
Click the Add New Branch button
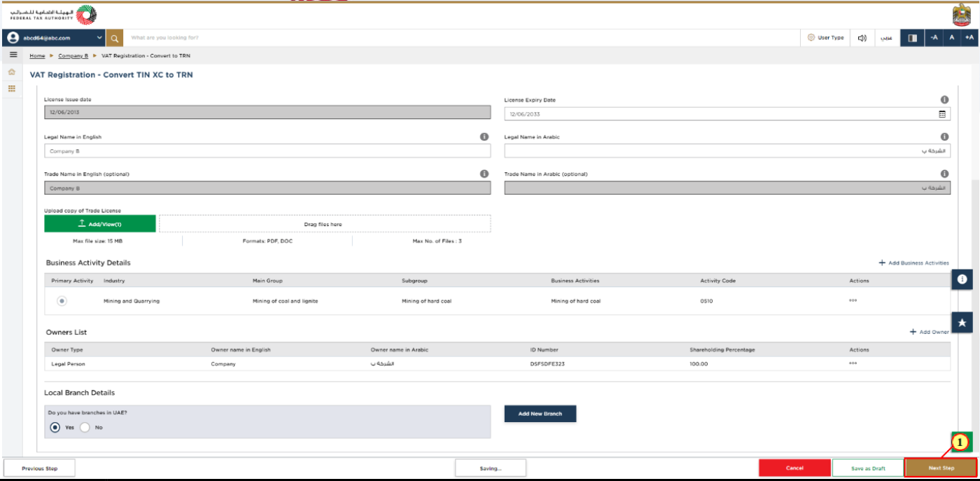(540, 414)
